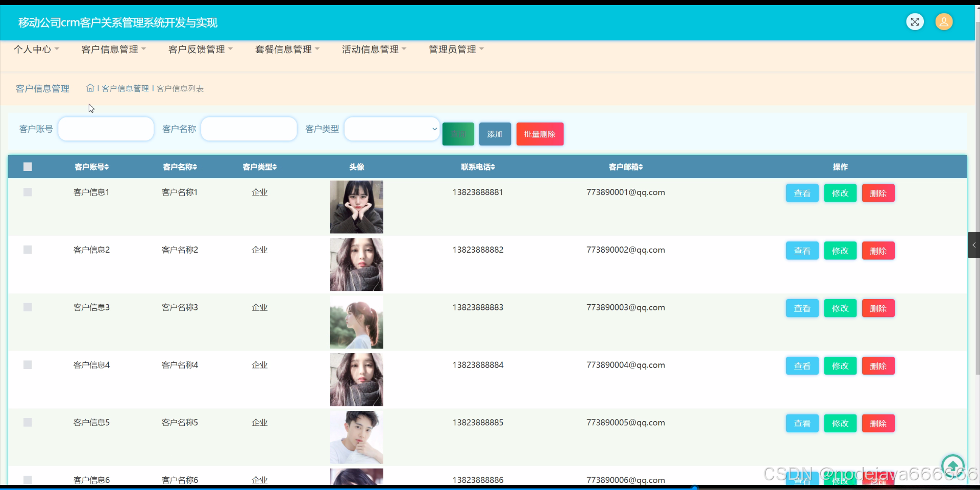Click 查看 for 客户信息5

point(802,423)
